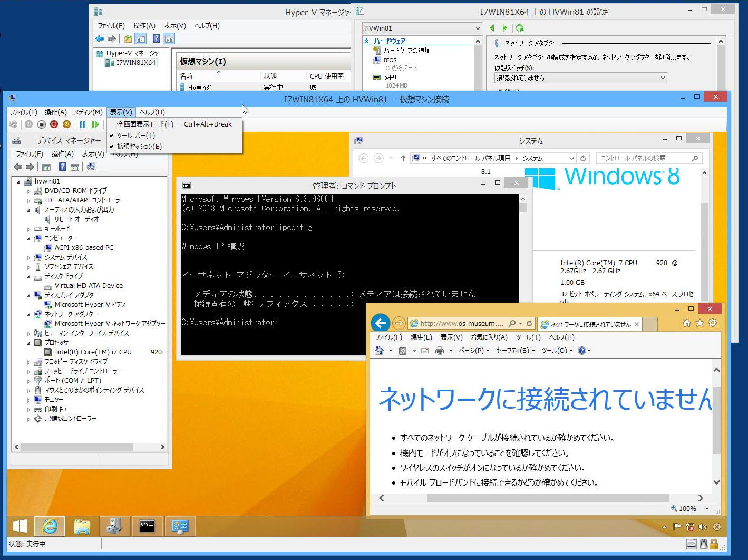748x560 pixels.
Task: Click IE page horizontal scrollbar thumb
Action: click(x=548, y=498)
